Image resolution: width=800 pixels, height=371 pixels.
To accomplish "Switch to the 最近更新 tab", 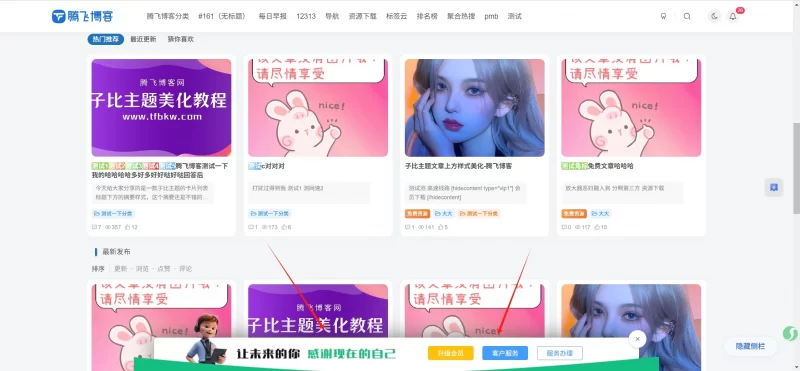I will [143, 39].
